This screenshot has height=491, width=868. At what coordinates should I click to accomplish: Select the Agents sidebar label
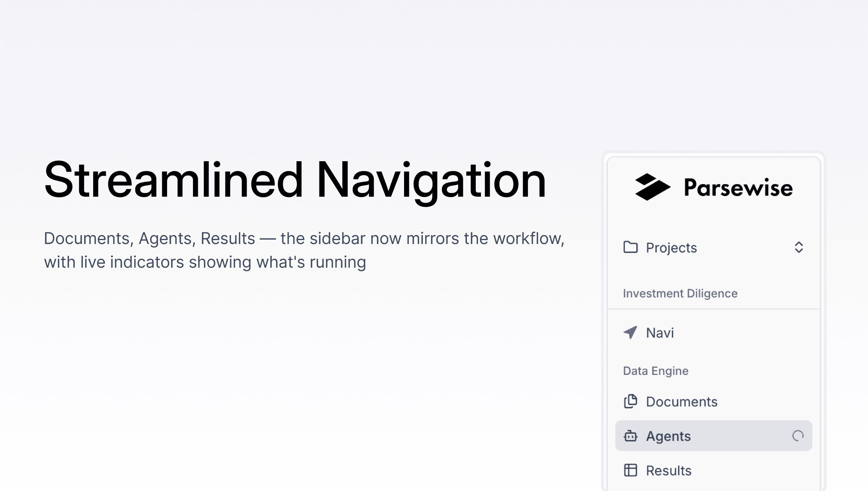(668, 436)
